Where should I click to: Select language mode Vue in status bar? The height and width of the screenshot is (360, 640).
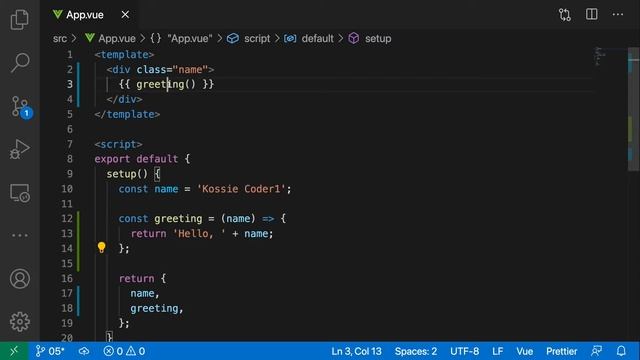[524, 351]
